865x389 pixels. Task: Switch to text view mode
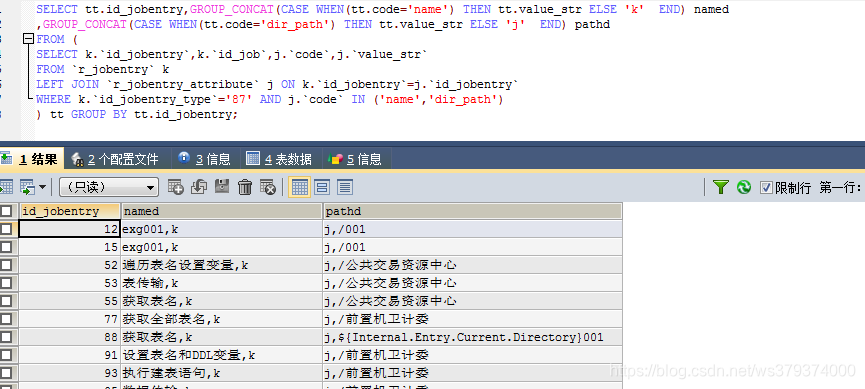pos(345,187)
